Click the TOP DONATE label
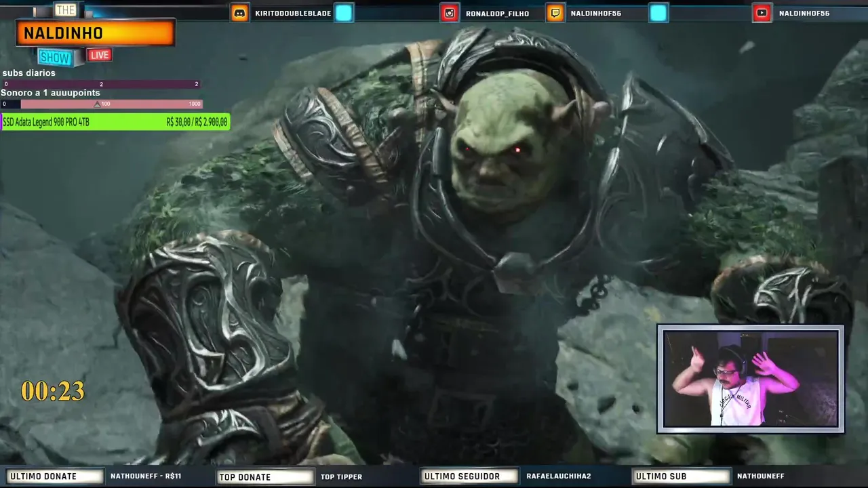 point(265,476)
